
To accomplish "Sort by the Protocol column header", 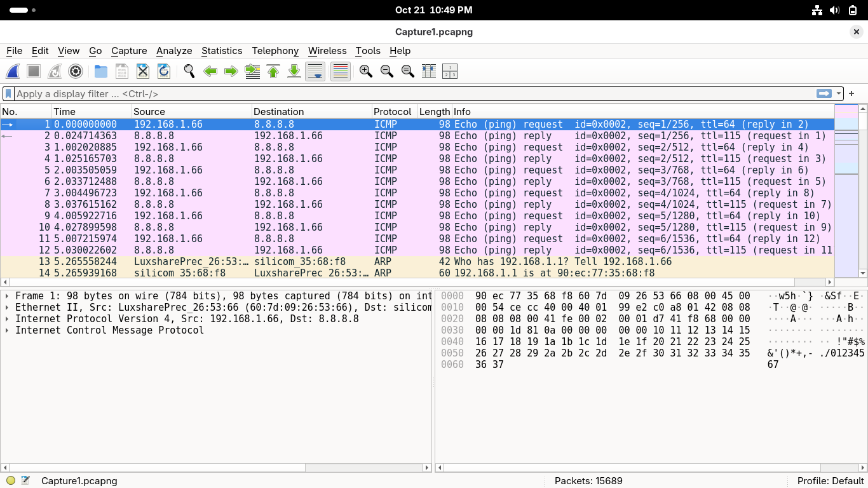I will click(x=393, y=112).
